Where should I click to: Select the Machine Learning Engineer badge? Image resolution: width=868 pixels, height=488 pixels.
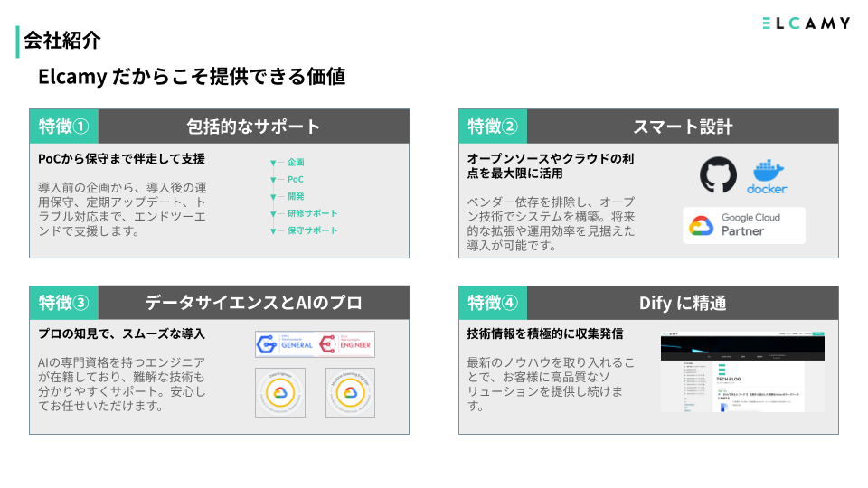[351, 392]
